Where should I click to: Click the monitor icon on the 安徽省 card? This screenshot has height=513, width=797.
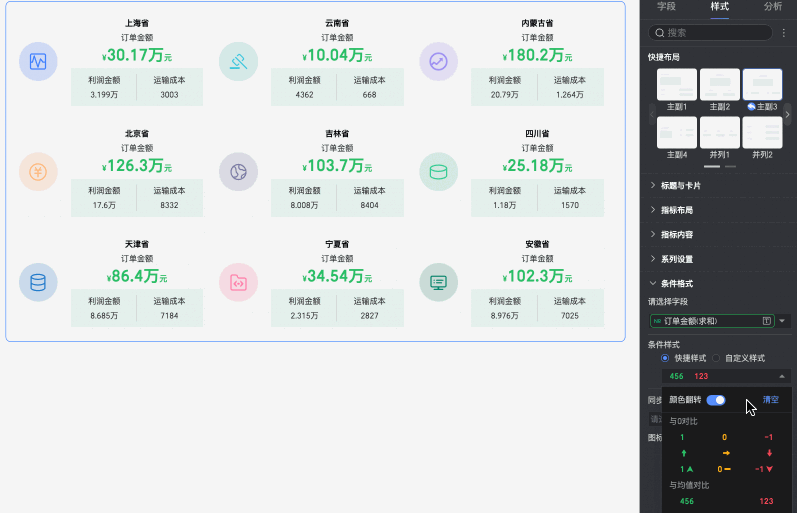pyautogui.click(x=438, y=282)
